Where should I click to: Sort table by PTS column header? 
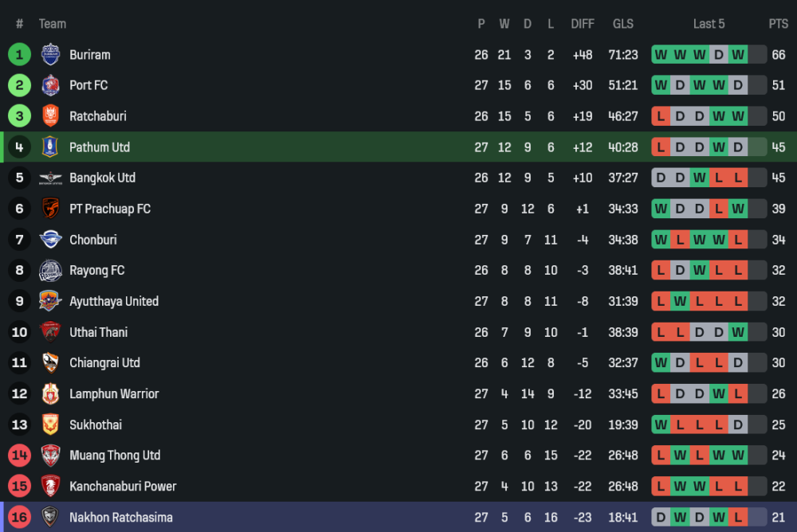[x=778, y=24]
